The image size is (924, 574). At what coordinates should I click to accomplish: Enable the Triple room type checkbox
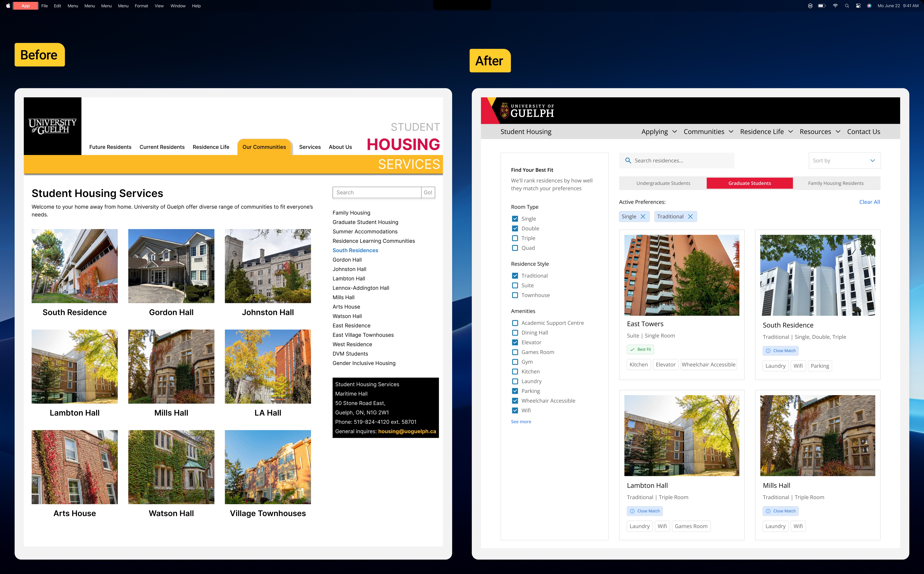(515, 238)
